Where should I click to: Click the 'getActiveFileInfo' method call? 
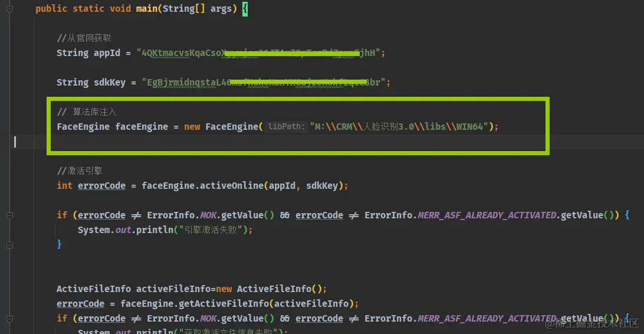(224, 303)
